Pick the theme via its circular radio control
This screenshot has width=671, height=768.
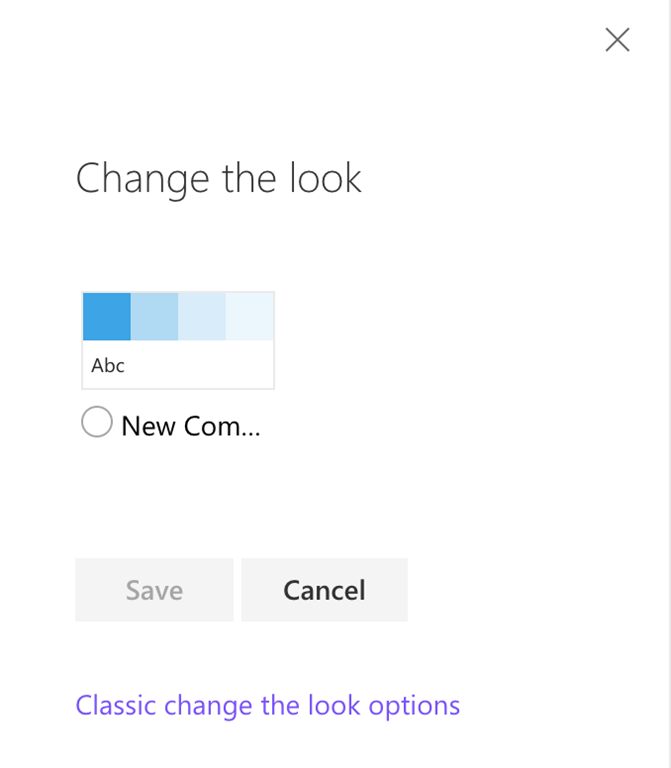click(x=96, y=422)
